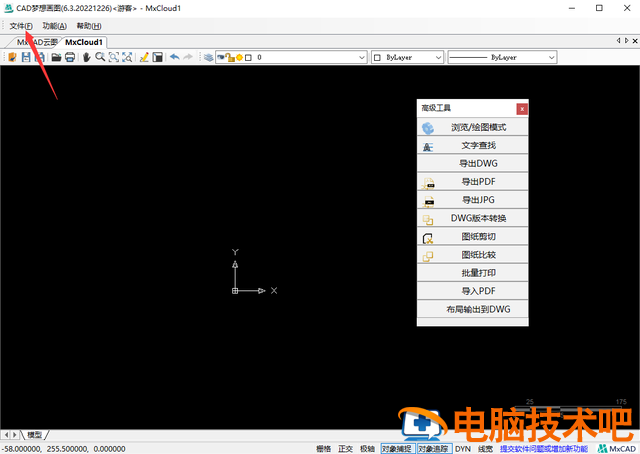Toggle layer visibility eye in layer box

(221, 57)
